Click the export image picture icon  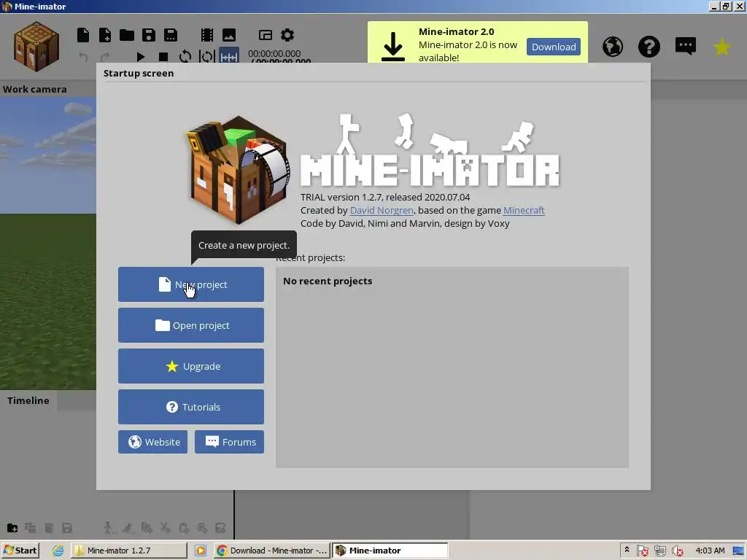coord(228,35)
